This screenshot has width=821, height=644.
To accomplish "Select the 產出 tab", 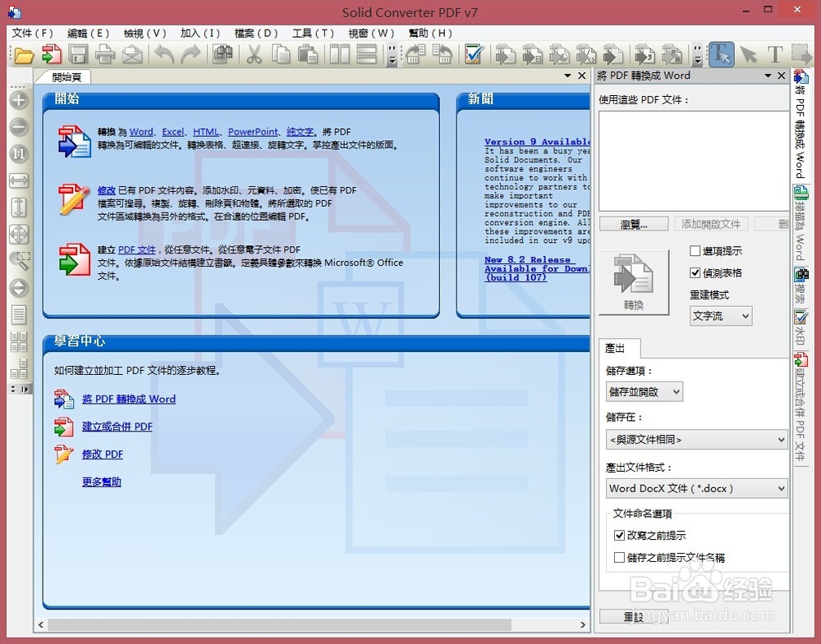I will tap(615, 349).
